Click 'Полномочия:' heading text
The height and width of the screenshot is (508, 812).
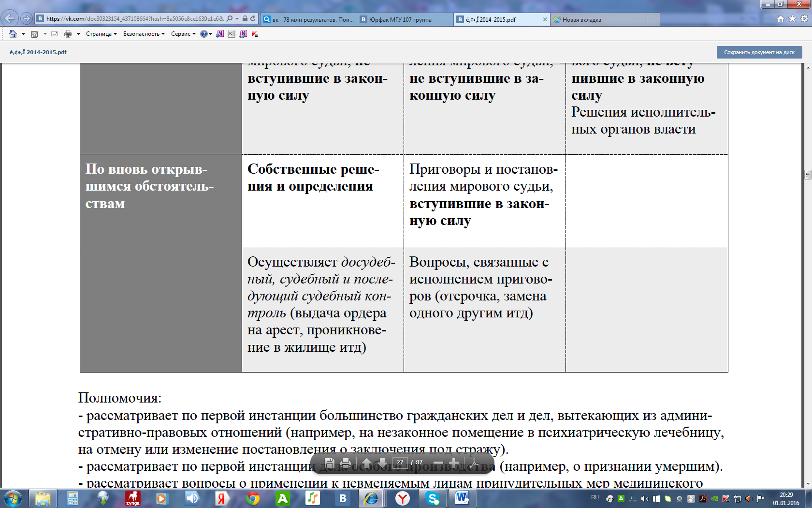pos(120,398)
